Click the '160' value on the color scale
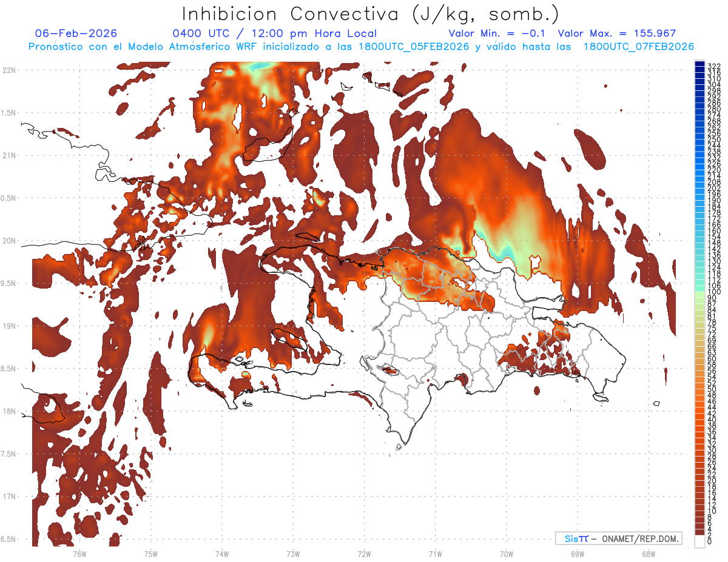 (x=714, y=231)
